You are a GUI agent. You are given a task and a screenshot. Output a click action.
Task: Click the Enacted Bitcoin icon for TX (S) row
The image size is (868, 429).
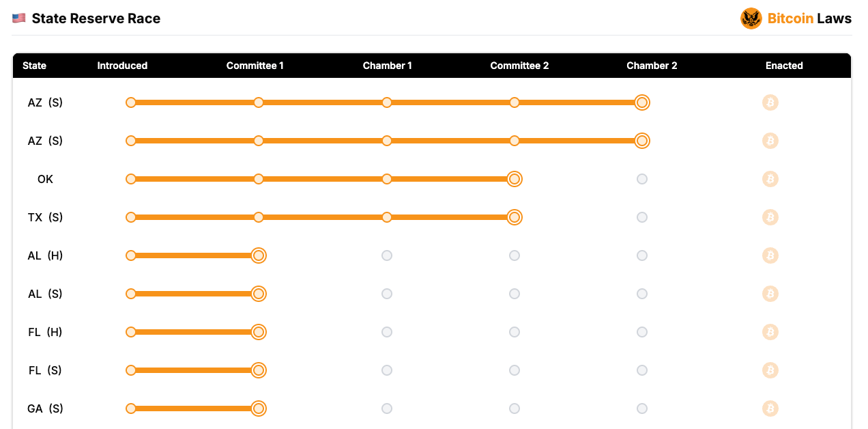(770, 217)
